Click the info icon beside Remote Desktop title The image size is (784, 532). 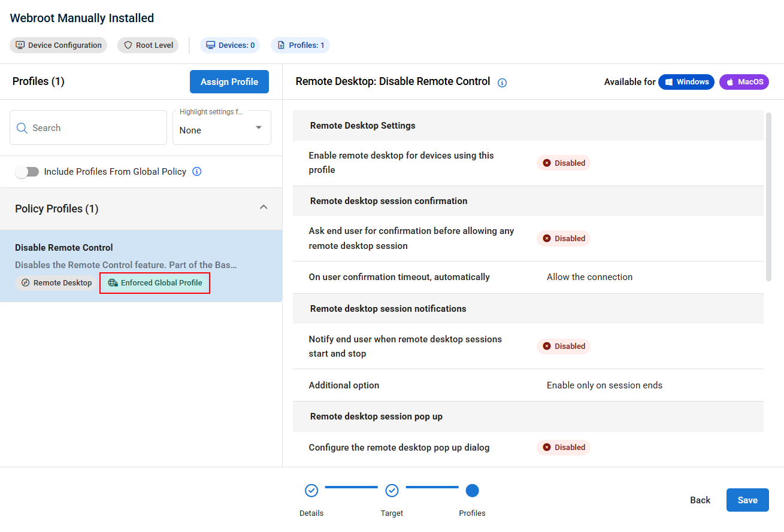503,83
